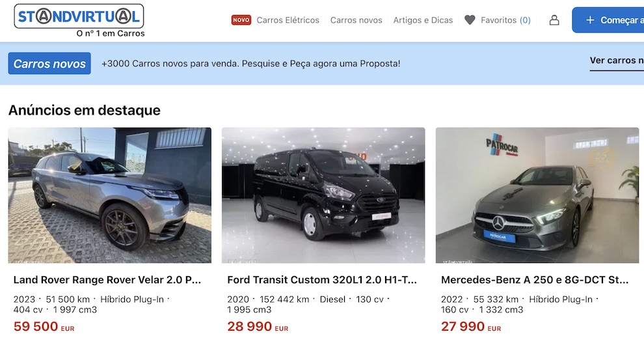Open Mercedes-Benz A 250 e listing title

[x=535, y=280]
